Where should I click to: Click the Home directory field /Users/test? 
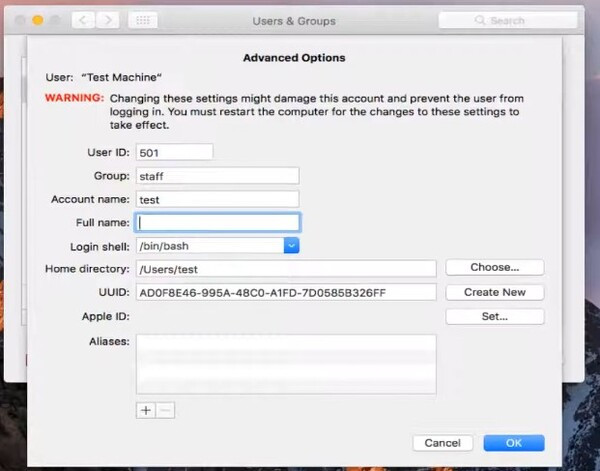[x=286, y=269]
